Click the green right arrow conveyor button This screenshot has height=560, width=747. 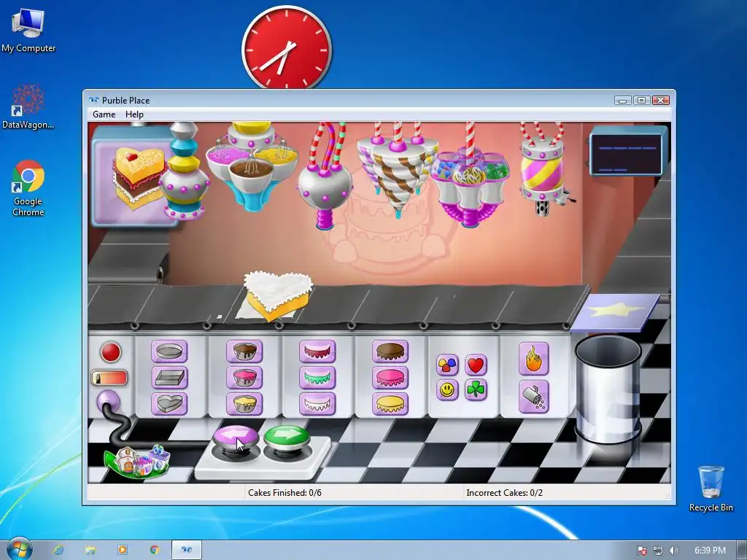(287, 436)
